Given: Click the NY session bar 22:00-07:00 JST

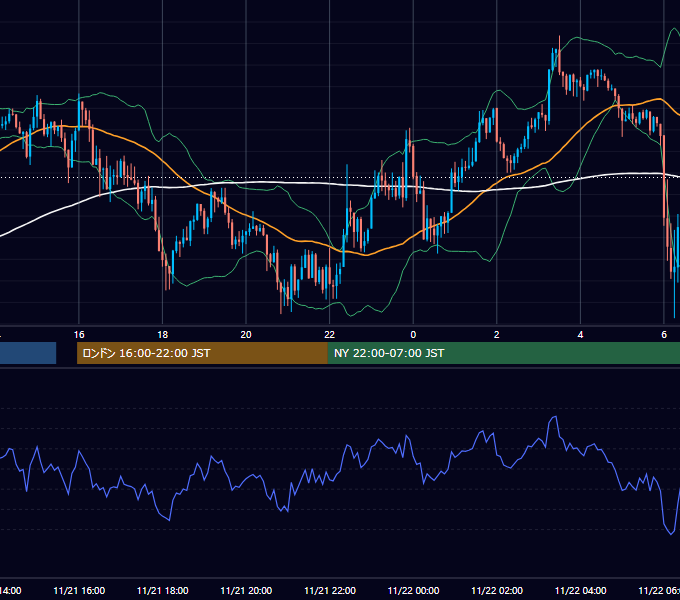Looking at the screenshot, I should click(x=503, y=353).
